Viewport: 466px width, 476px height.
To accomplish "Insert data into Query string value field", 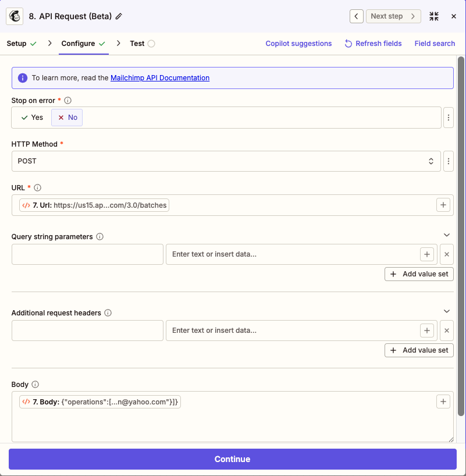I will [x=426, y=254].
